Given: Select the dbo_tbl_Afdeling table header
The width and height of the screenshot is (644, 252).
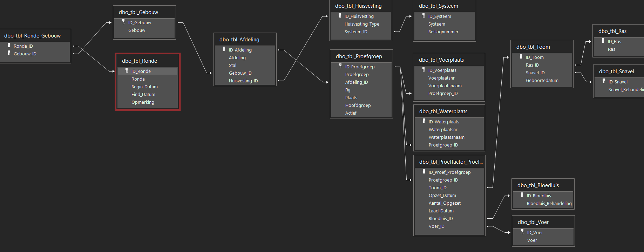Looking at the screenshot, I should click(239, 40).
